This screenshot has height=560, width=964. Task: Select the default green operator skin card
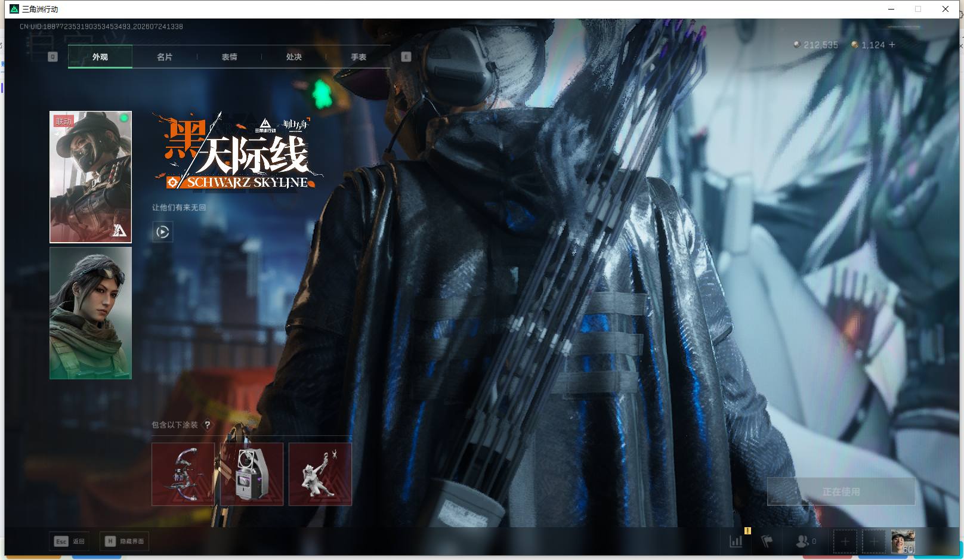pyautogui.click(x=91, y=313)
